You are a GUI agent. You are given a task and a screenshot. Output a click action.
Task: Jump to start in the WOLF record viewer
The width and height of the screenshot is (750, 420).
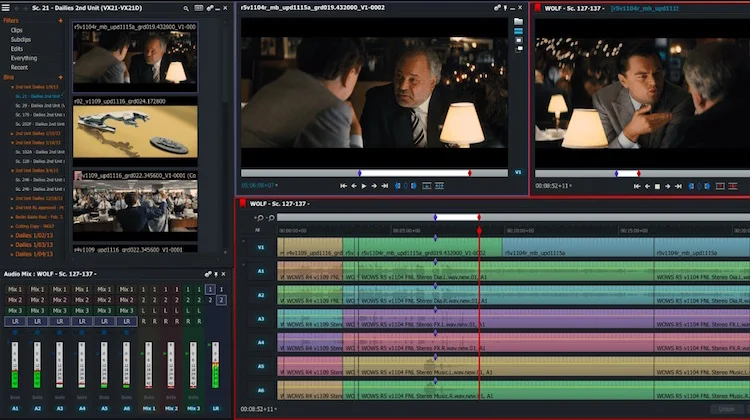[637, 186]
